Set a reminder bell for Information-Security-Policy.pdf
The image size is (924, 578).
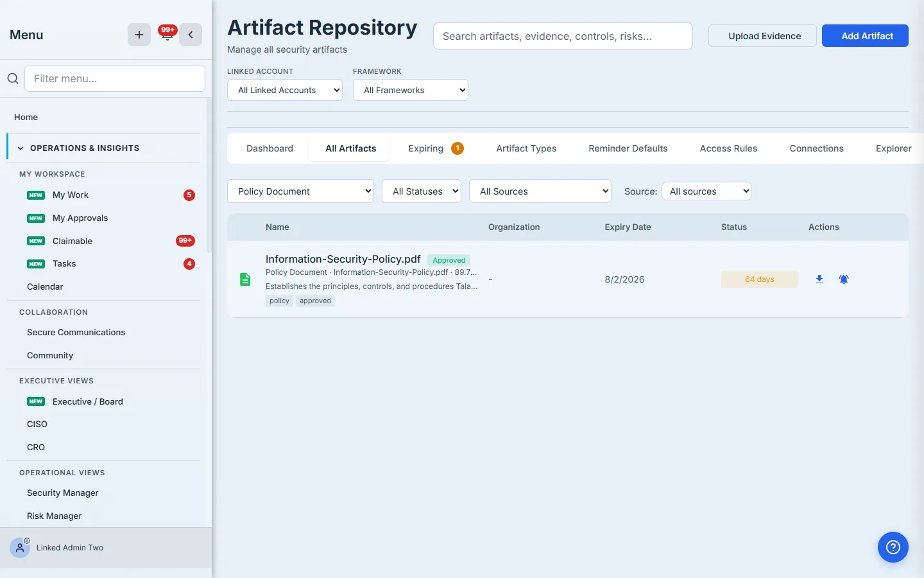[844, 279]
